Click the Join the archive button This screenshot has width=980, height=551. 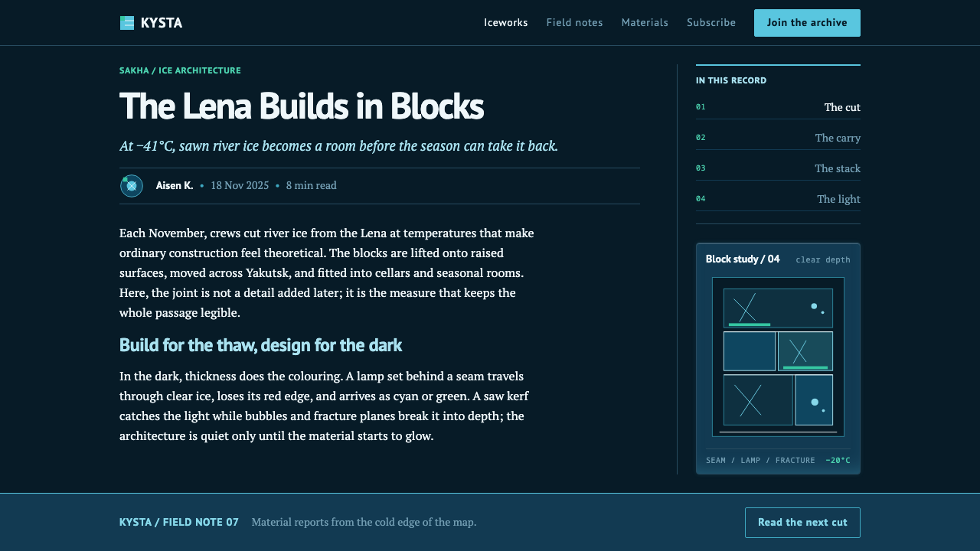[x=807, y=23]
